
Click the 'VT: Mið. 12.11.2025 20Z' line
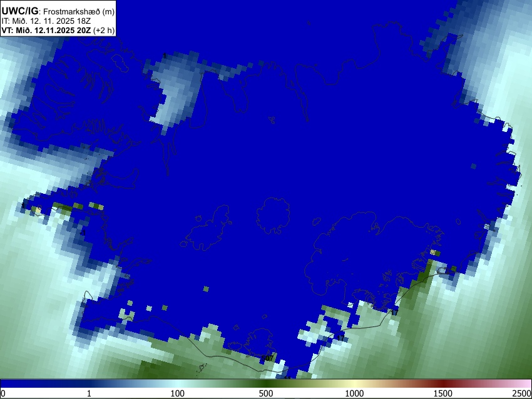pyautogui.click(x=46, y=30)
